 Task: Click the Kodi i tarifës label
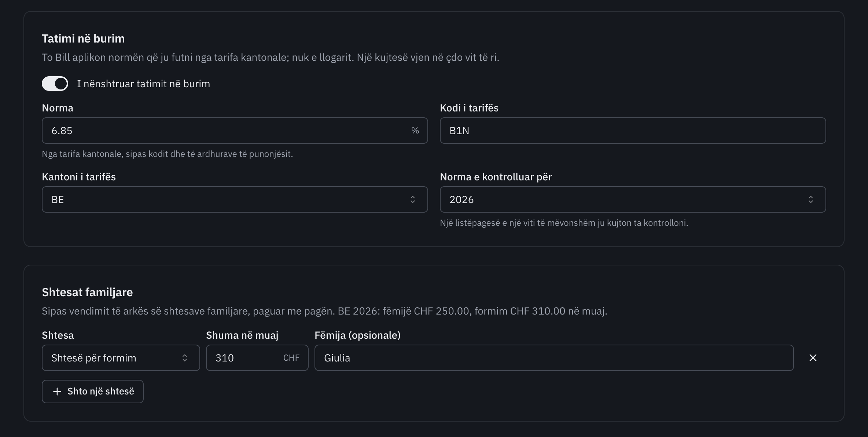click(469, 108)
